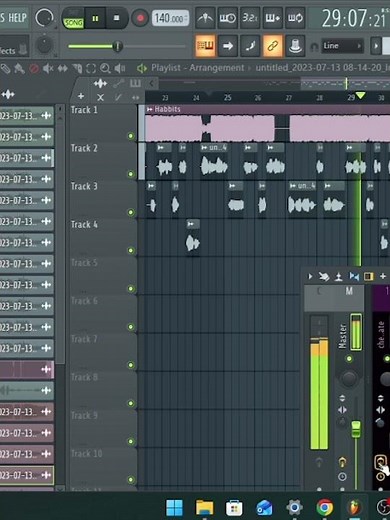Open the HELP menu
Screen dimensions: 390x520
click(x=17, y=17)
